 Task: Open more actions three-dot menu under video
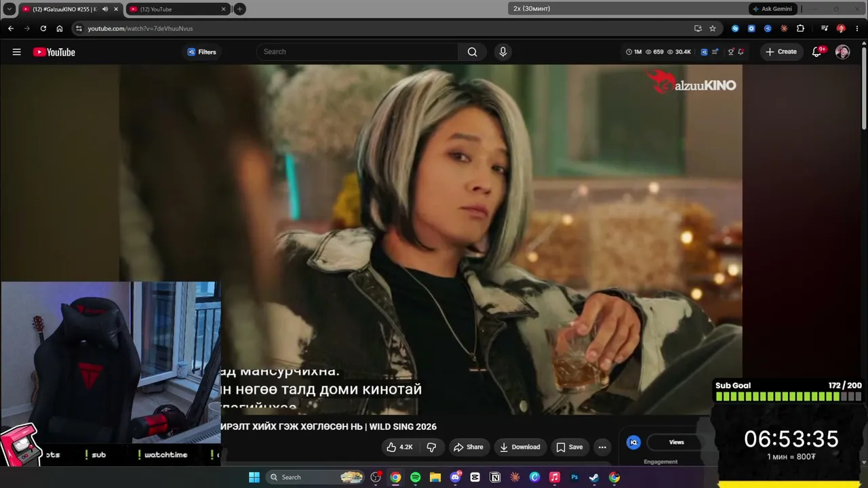tap(602, 447)
